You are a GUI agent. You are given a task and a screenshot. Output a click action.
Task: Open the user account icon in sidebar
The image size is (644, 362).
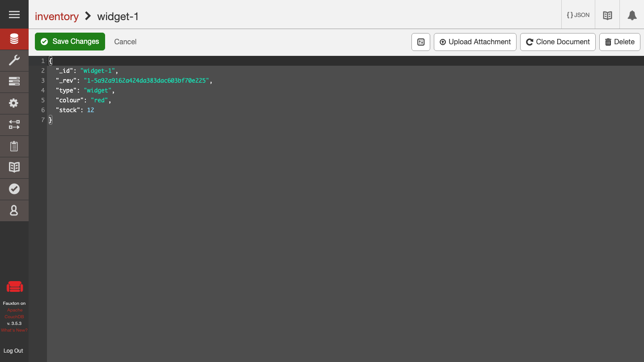(14, 210)
